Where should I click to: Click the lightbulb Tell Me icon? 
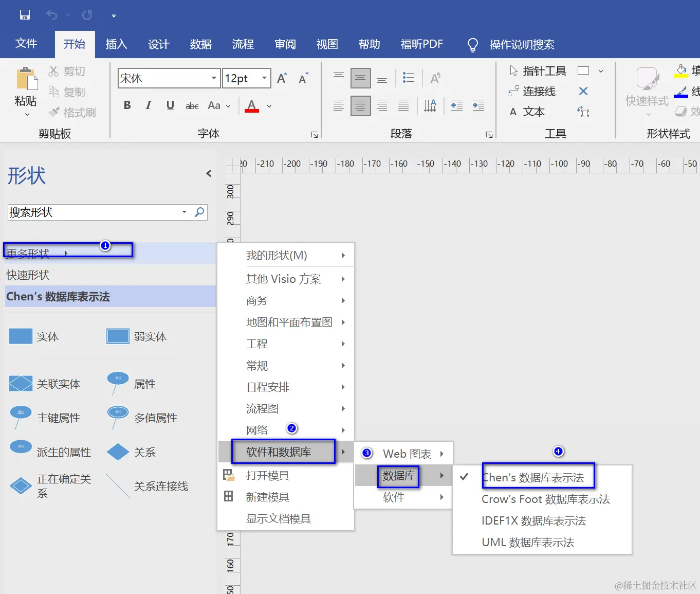point(473,45)
